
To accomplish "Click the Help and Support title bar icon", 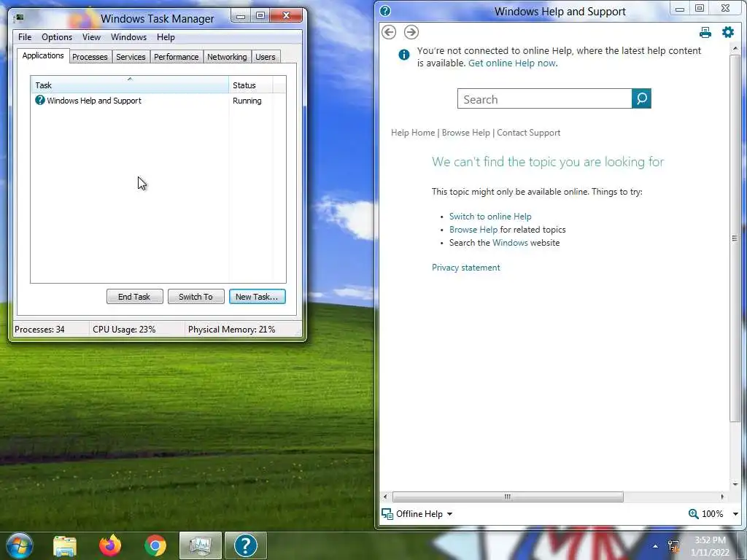I will [385, 11].
